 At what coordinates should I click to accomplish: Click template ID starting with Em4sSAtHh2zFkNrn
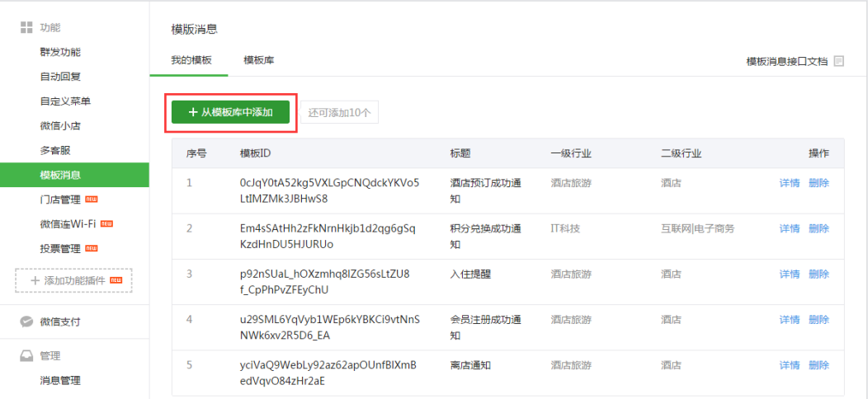point(328,237)
